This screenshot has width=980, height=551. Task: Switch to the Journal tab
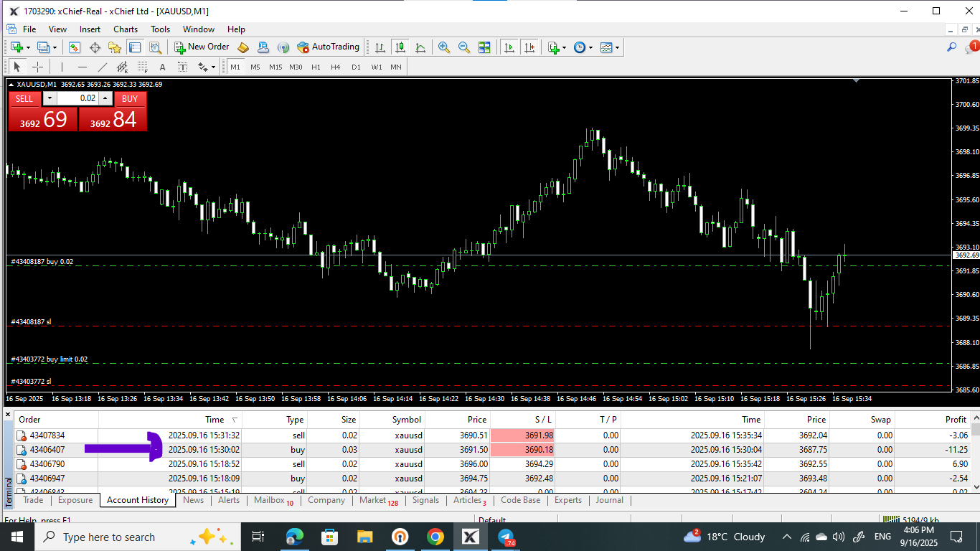tap(609, 500)
